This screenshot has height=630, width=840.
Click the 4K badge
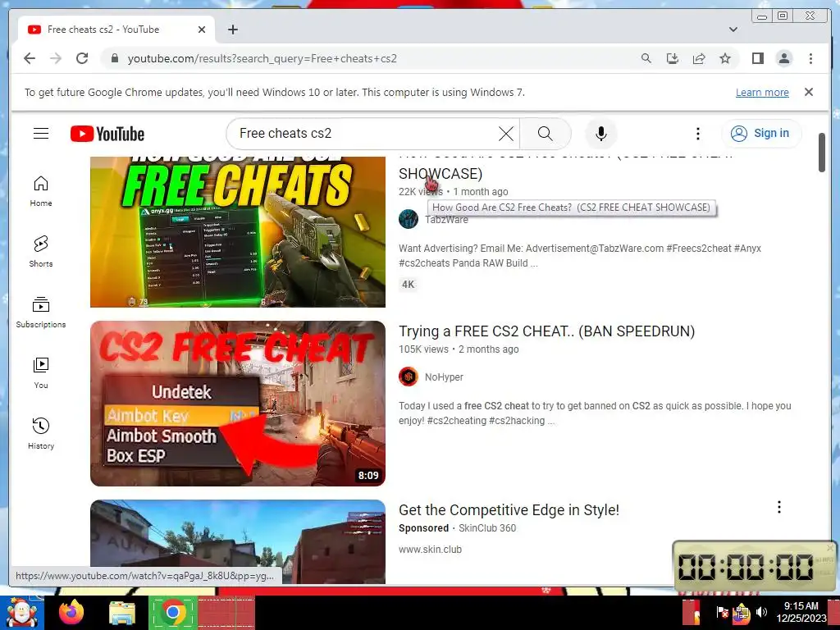pyautogui.click(x=409, y=285)
